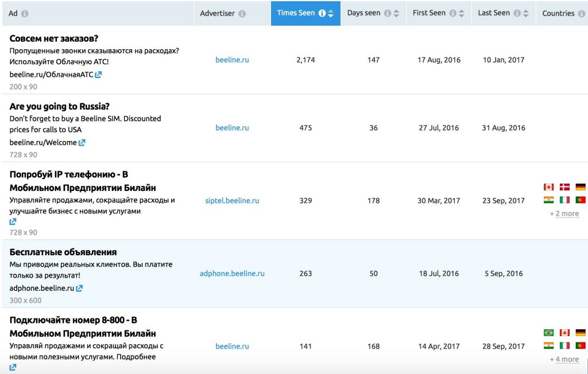This screenshot has width=588, height=374.
Task: Open adphone.beeline.ru advertiser link in Advertiser column
Action: point(232,274)
